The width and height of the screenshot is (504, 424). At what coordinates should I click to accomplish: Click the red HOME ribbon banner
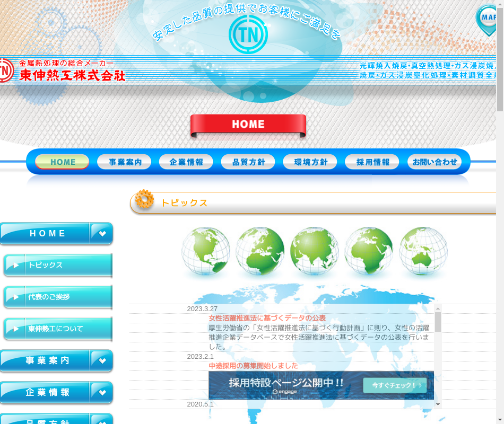[248, 125]
